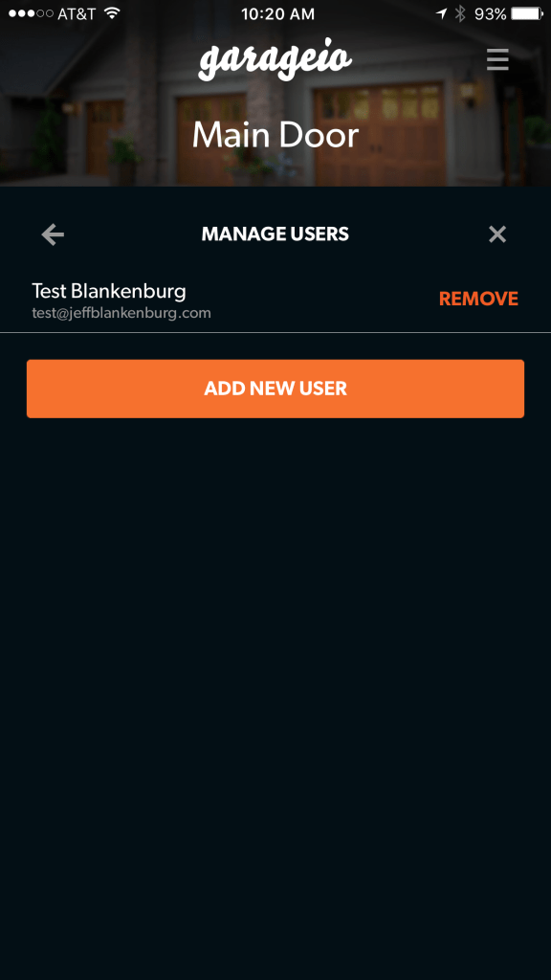Tap the Wi-Fi status icon
The width and height of the screenshot is (551, 980).
click(113, 13)
